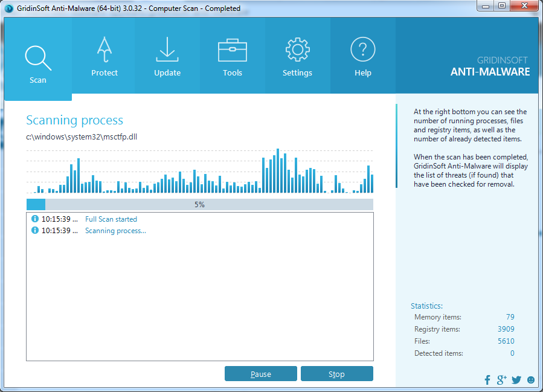
Task: Click the 5% scan progress bar
Action: coord(199,205)
